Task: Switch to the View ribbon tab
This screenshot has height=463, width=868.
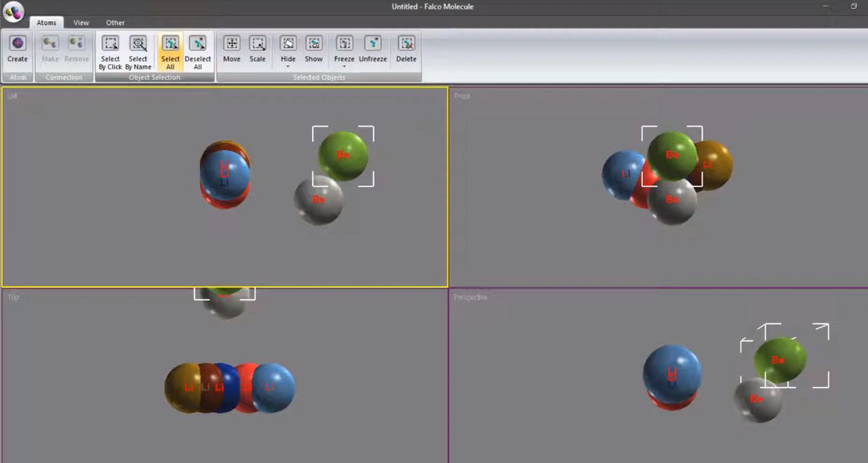Action: click(x=81, y=22)
